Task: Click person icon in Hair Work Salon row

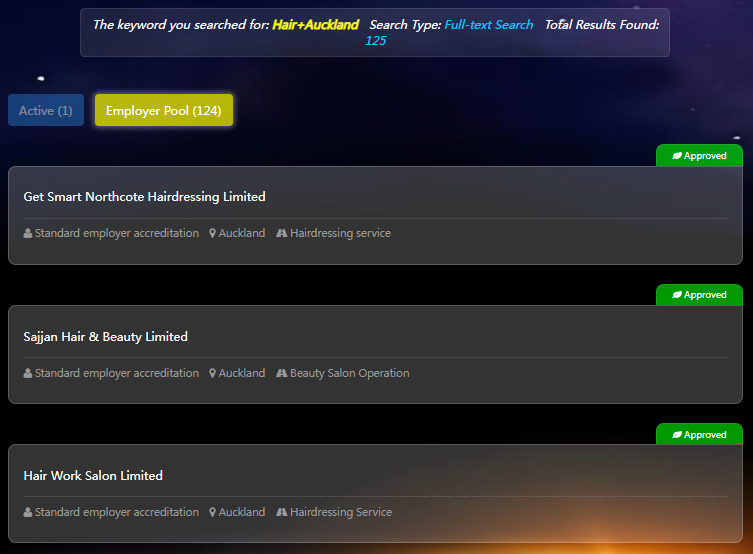Action: 28,512
